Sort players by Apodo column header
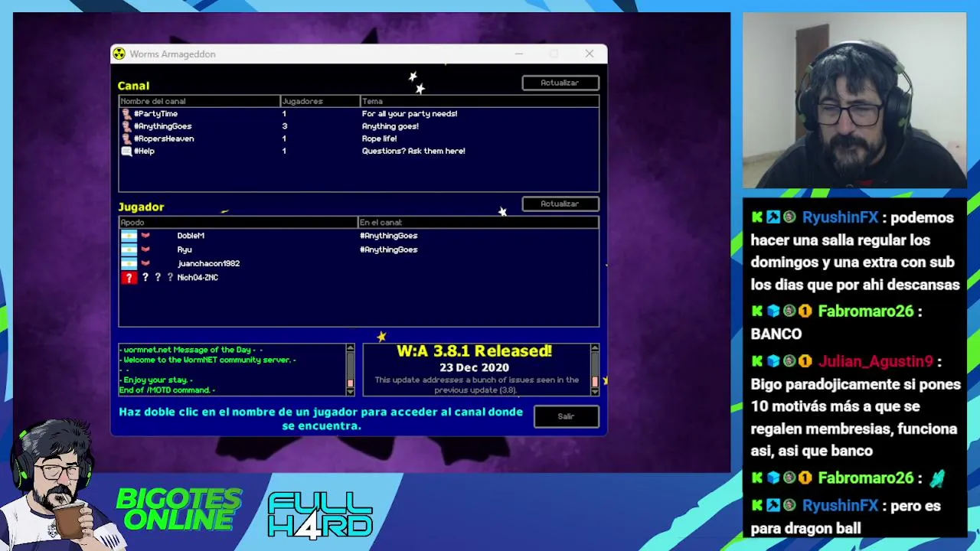980x551 pixels. (x=238, y=222)
